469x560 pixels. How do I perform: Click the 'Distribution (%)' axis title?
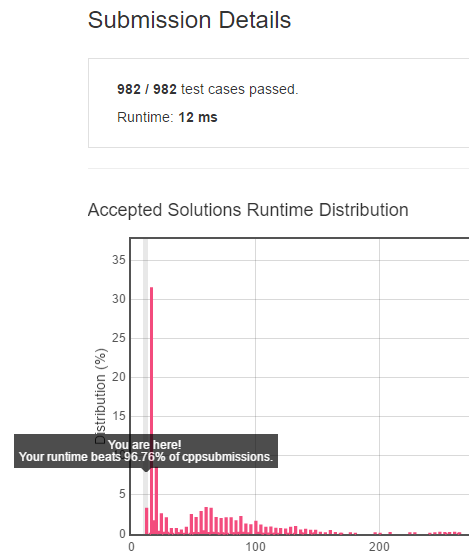101,396
